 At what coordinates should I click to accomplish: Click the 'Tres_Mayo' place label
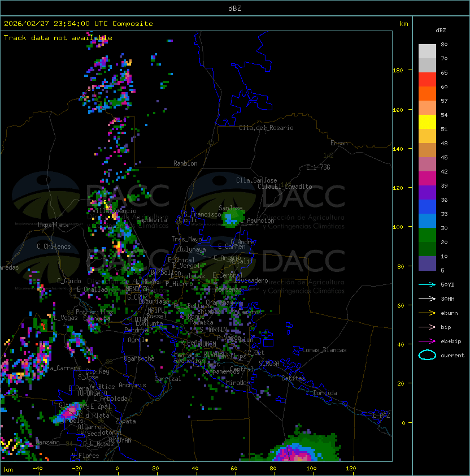pos(186,239)
